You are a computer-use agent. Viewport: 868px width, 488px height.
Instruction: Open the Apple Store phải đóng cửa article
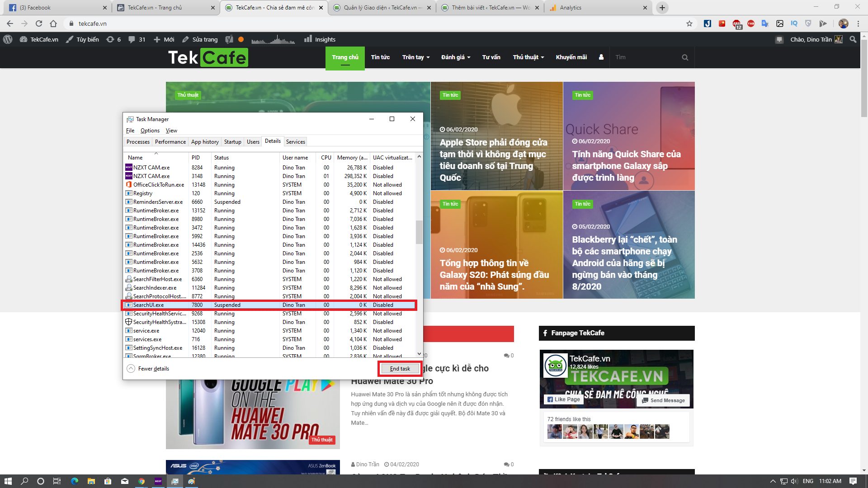point(494,160)
